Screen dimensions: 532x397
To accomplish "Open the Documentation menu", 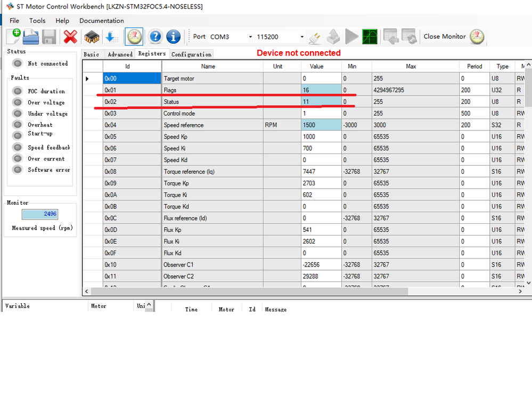I will [101, 21].
